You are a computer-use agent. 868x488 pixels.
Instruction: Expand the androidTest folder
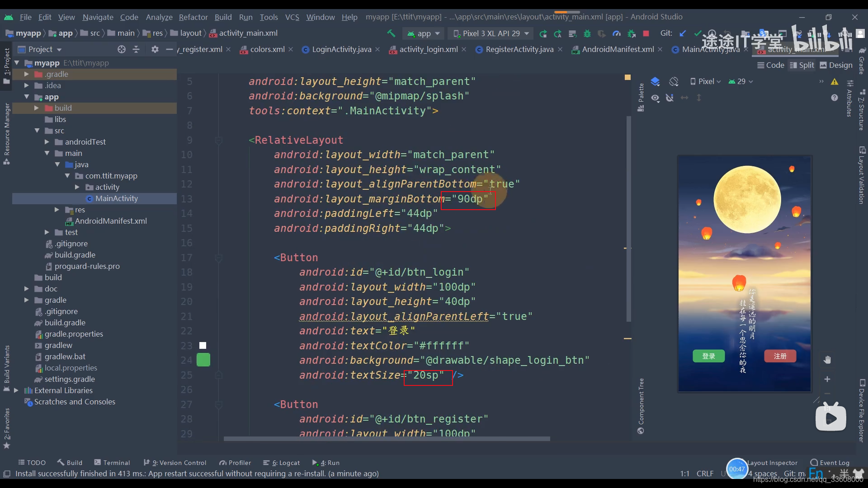click(47, 142)
